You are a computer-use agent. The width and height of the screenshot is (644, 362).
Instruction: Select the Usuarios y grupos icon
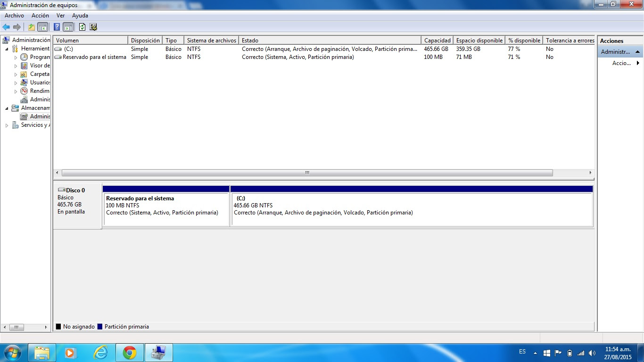24,82
